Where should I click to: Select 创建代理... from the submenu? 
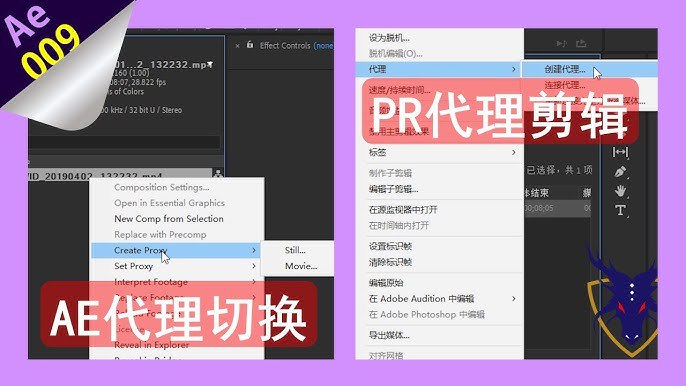pos(565,69)
